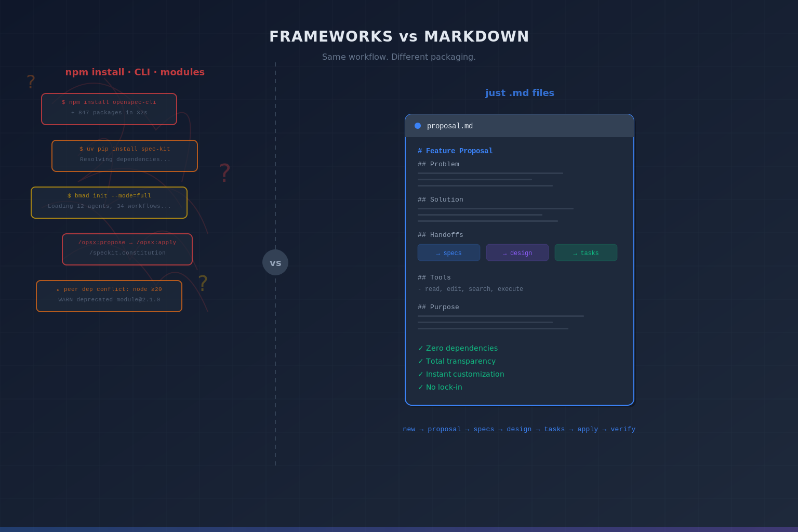Click 'tasks' in the bottom workflow chain
The image size is (798, 532).
(555, 429)
